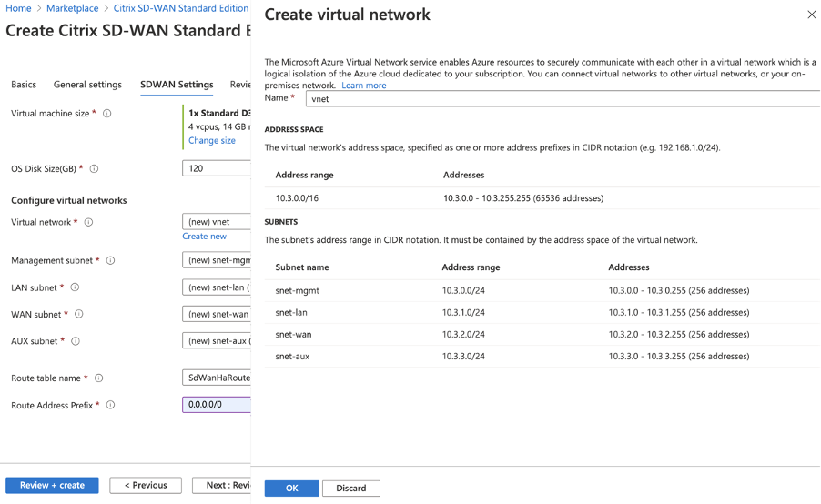Click addresses 10.3.0.0 - 10.3.255.255 cell
The height and width of the screenshot is (504, 821).
pos(523,198)
